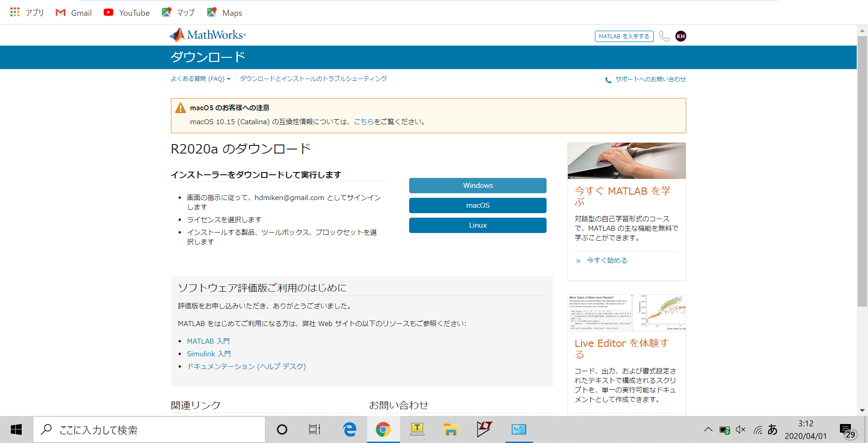Click the こちら link in macOS notice
Screen dimensions: 868x443
click(363, 121)
